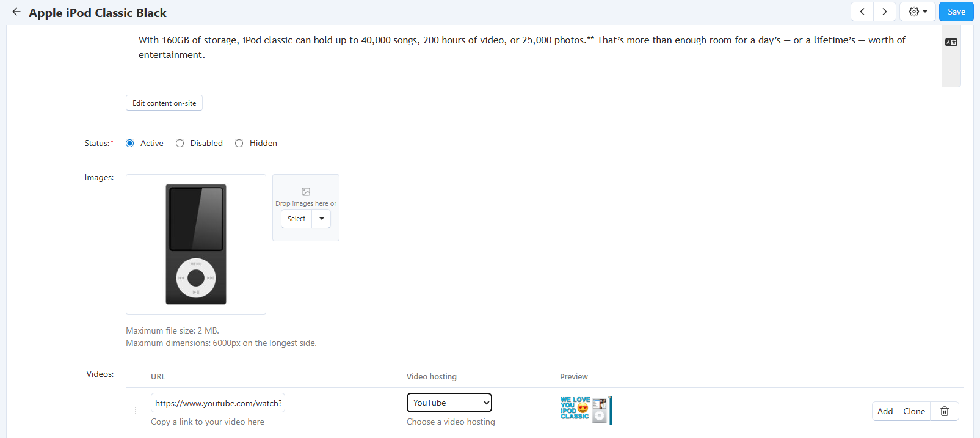Click the Select images button
The width and height of the screenshot is (980, 438).
(297, 219)
